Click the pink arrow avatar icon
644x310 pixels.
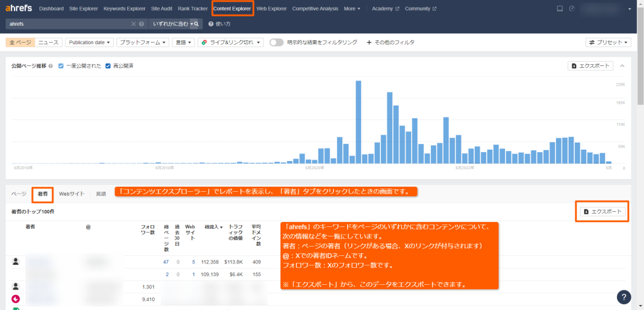[x=16, y=299]
